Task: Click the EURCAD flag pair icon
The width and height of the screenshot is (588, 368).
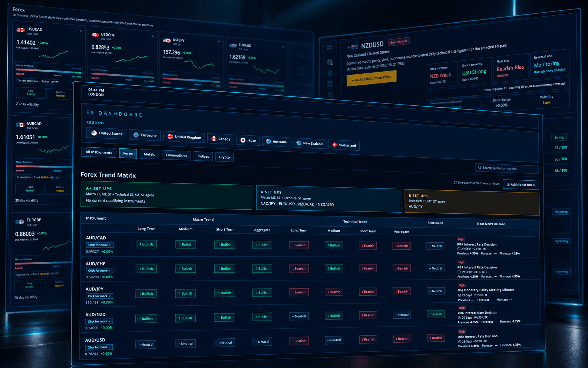Action: point(20,125)
